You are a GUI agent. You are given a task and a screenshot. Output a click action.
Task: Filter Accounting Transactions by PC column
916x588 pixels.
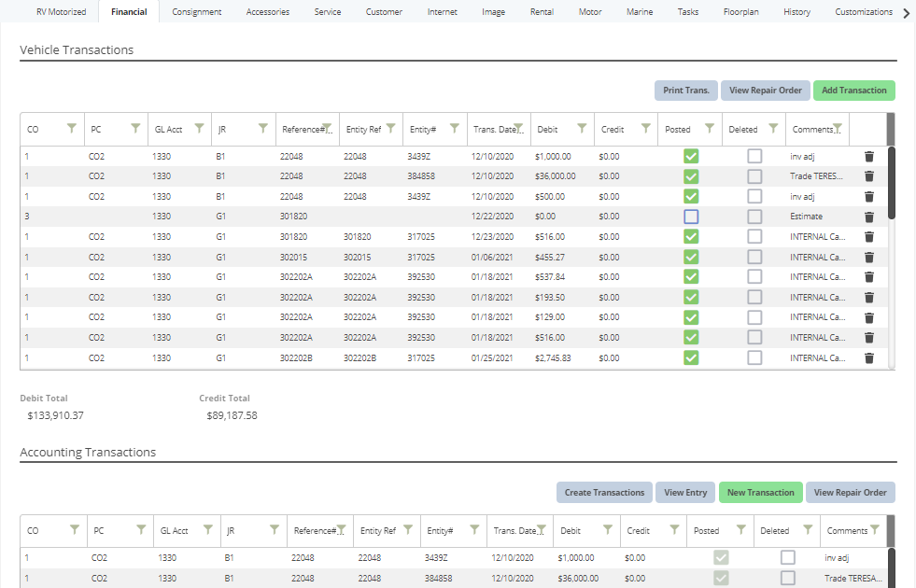click(x=141, y=529)
